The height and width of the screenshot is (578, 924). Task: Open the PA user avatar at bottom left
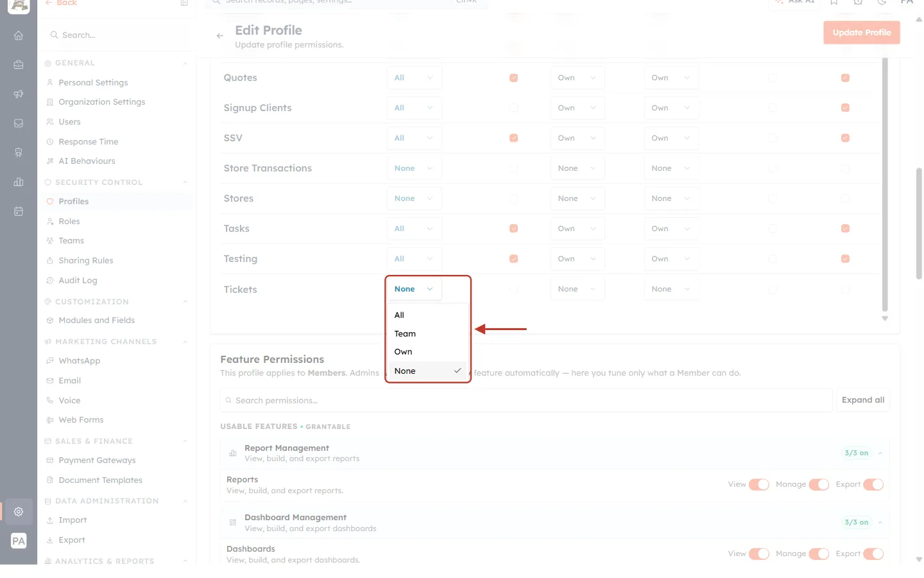[19, 541]
